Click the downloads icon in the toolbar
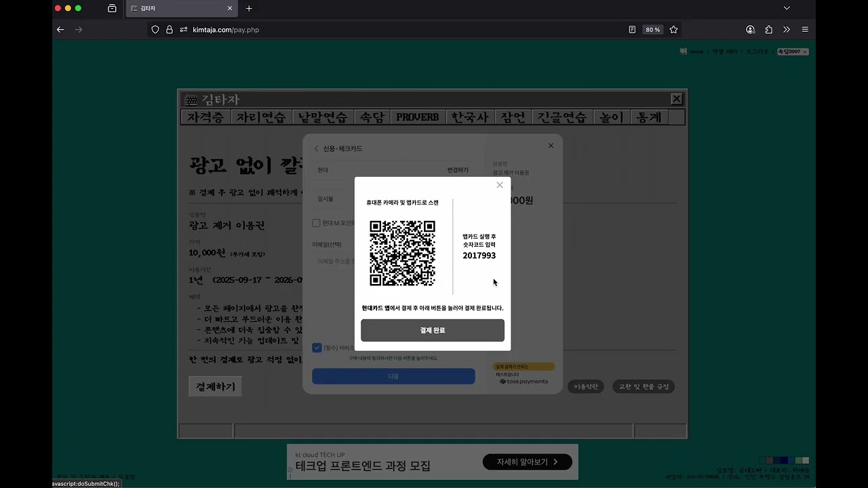 pos(768,29)
